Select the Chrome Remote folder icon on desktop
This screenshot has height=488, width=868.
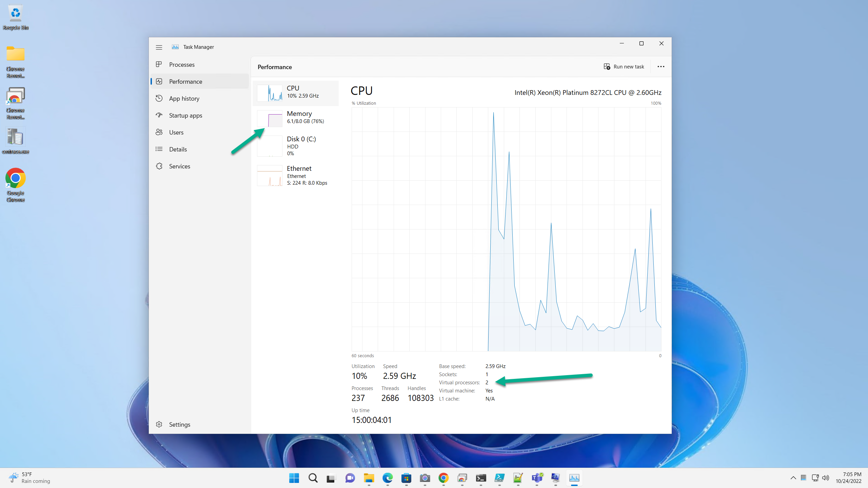tap(15, 62)
